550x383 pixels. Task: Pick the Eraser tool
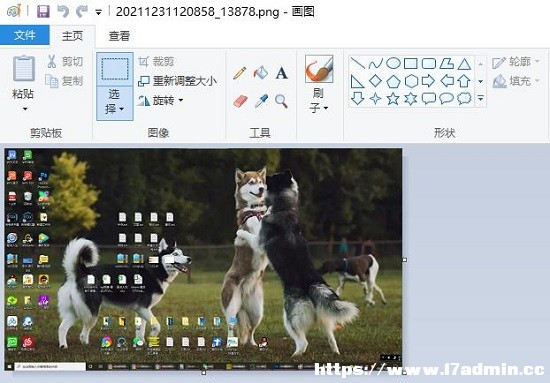click(240, 101)
